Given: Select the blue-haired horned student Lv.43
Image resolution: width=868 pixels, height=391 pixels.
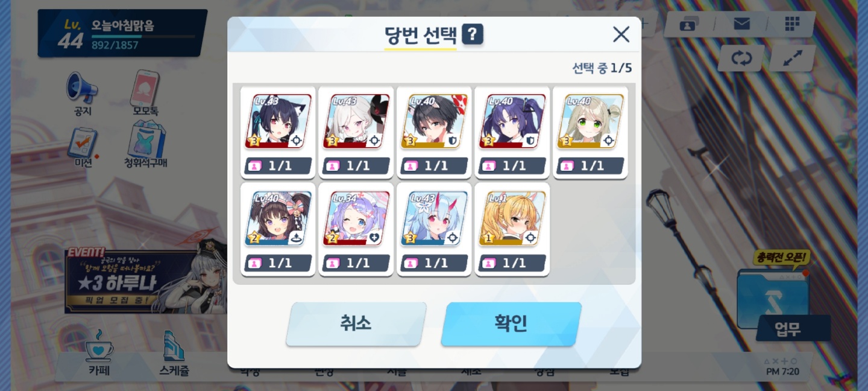Looking at the screenshot, I should pos(434,229).
